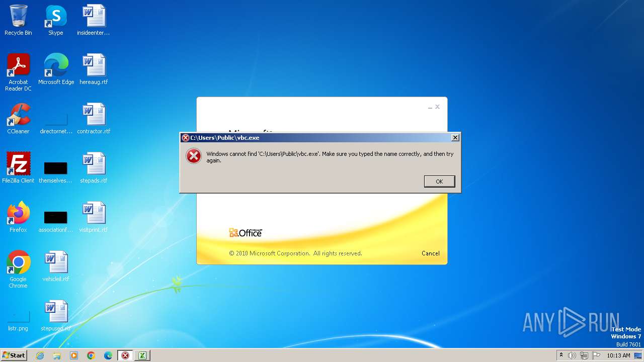Open Action Center flag icon
The height and width of the screenshot is (362, 644).
596,355
